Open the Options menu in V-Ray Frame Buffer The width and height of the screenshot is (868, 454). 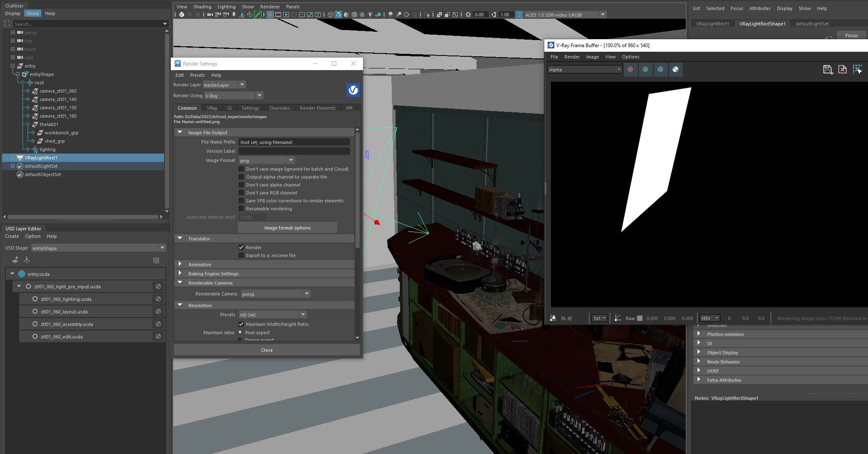tap(630, 57)
